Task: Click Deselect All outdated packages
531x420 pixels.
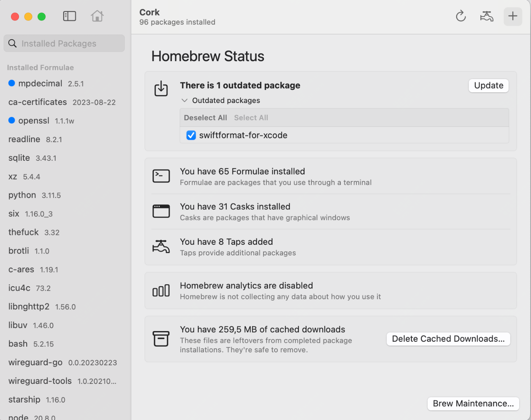Action: pos(205,118)
